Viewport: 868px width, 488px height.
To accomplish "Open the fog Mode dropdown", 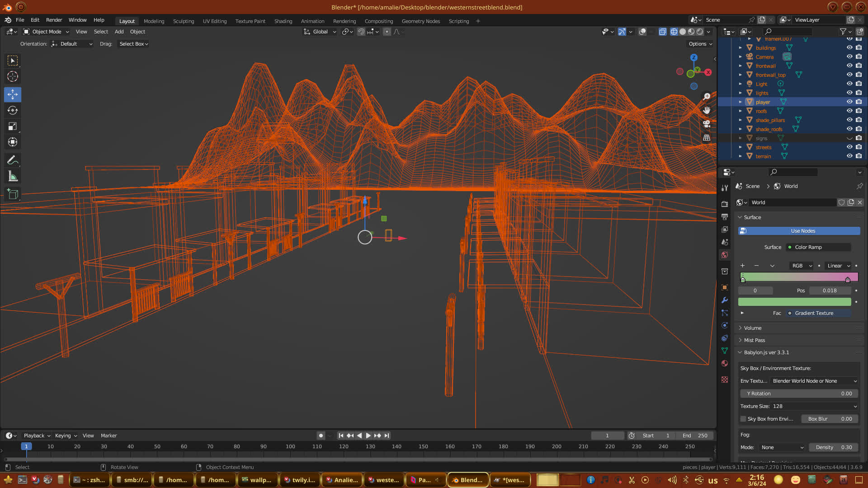I will [x=782, y=447].
